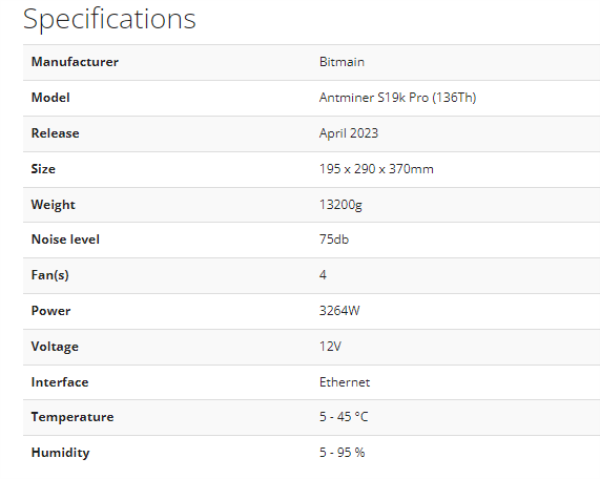The height and width of the screenshot is (479, 600).
Task: Select the Ethernet interface value
Action: click(344, 382)
